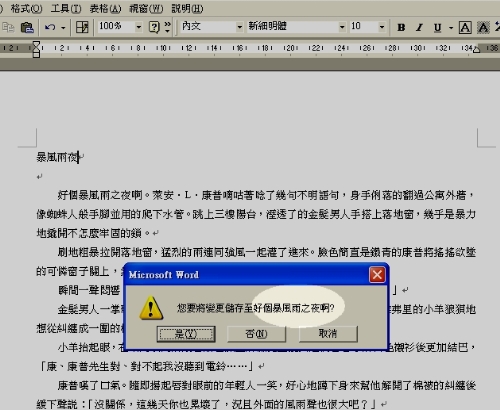Click the dialog message text 您要將變更儲存至
Screen dimensions: 500x410
[x=215, y=308]
